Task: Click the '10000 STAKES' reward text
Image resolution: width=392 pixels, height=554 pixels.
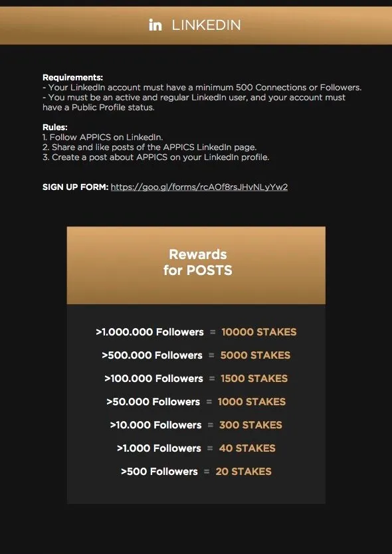Action: (x=258, y=331)
